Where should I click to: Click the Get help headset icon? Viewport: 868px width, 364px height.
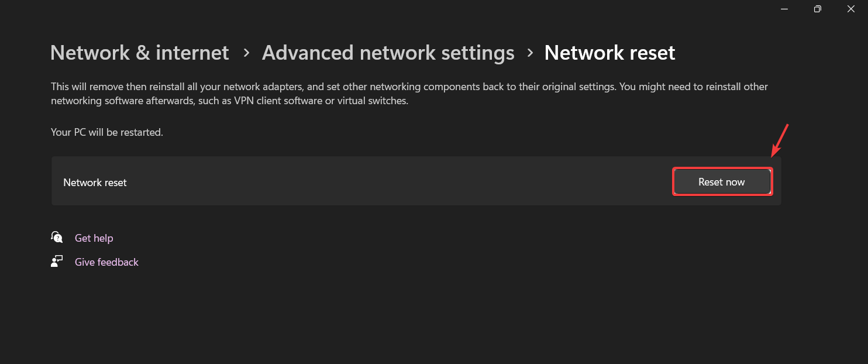(x=57, y=237)
